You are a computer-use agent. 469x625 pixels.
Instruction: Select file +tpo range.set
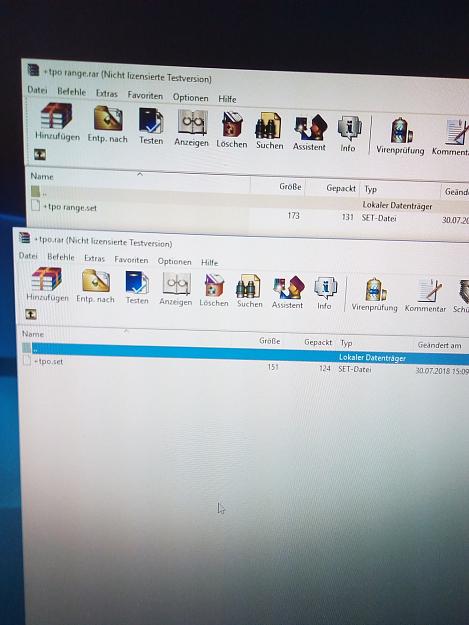[x=70, y=207]
